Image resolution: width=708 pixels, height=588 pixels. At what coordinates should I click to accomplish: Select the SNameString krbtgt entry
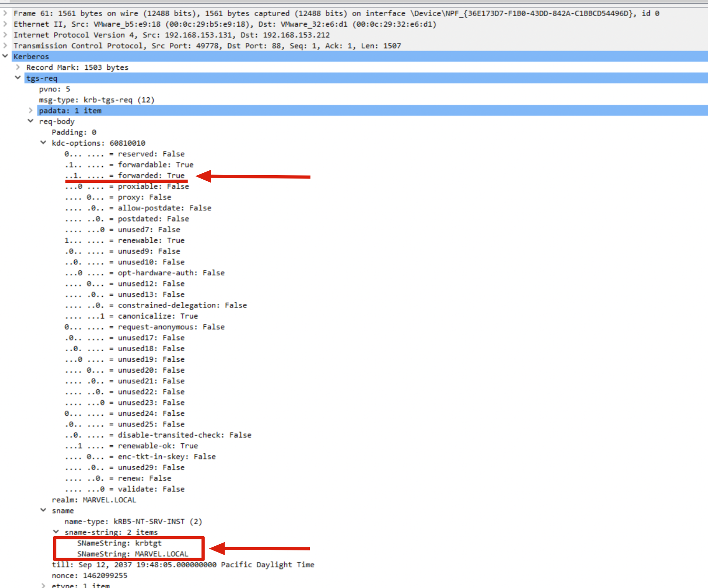pyautogui.click(x=119, y=543)
